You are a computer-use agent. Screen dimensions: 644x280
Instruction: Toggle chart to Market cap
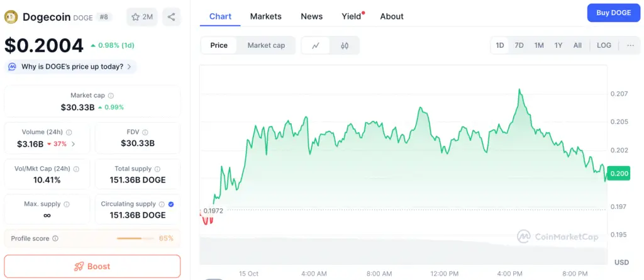click(x=266, y=45)
